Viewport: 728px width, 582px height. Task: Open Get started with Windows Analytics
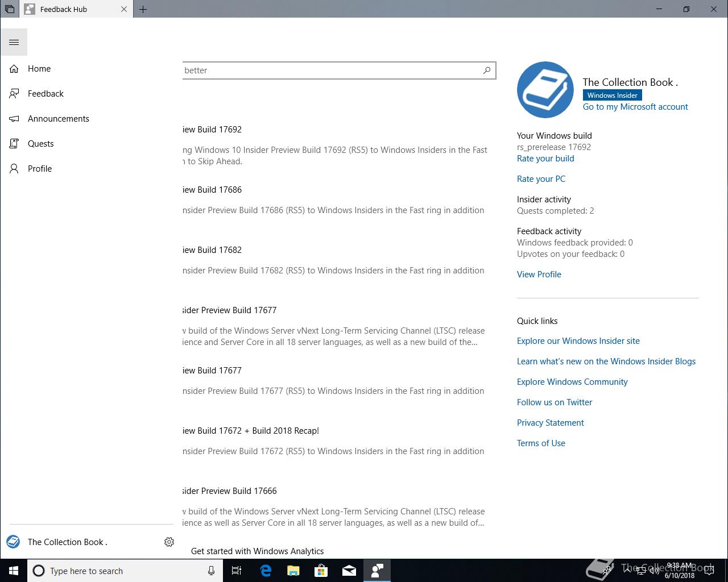[257, 551]
